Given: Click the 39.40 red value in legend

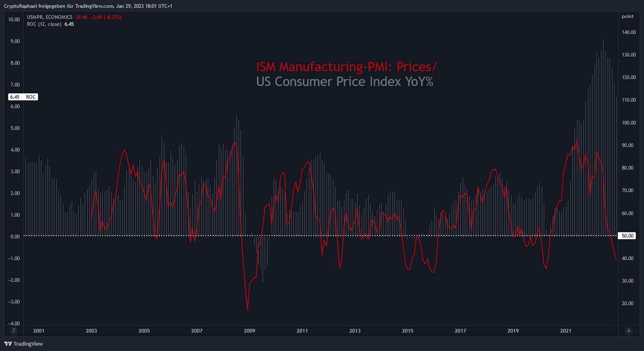Looking at the screenshot, I should tap(81, 17).
